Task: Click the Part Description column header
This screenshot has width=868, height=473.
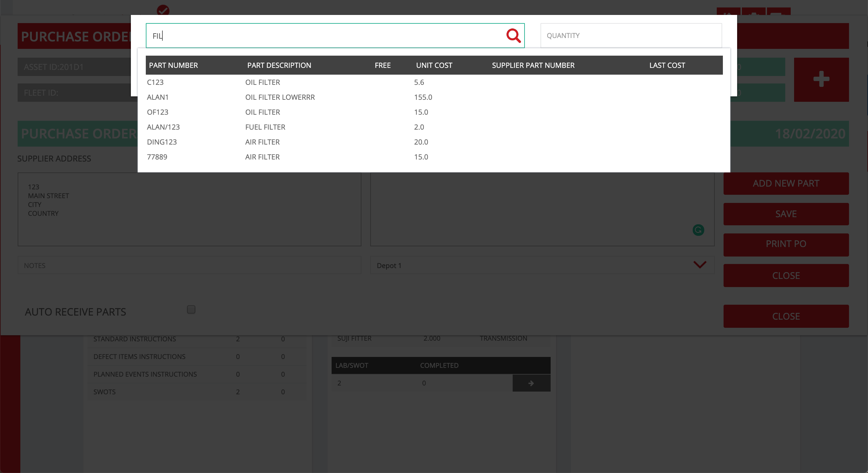Action: [x=279, y=65]
